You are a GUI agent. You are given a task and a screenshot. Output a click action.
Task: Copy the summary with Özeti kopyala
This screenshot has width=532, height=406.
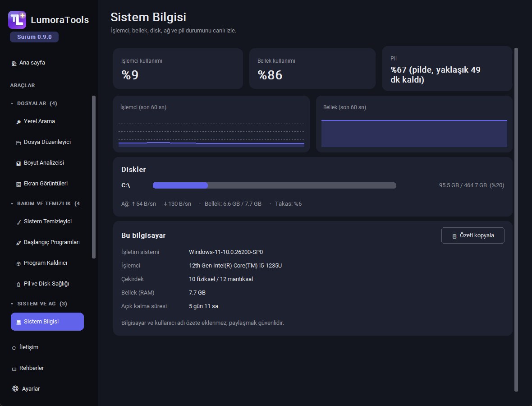click(x=472, y=235)
